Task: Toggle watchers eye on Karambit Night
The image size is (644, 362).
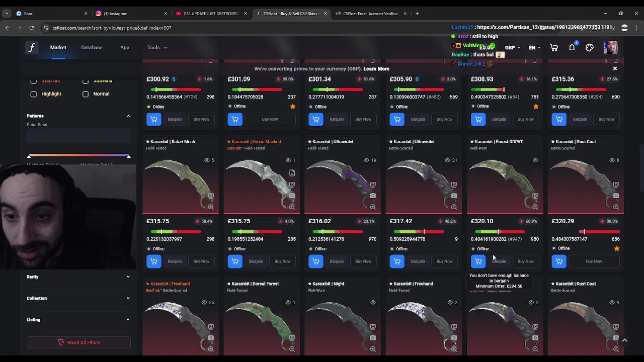Action: [373, 302]
